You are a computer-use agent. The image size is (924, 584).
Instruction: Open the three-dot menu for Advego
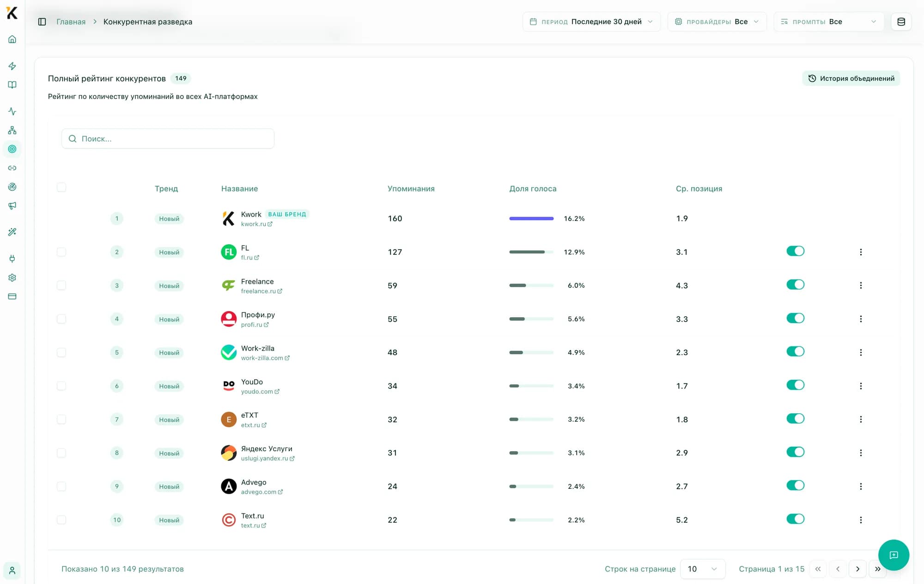pos(861,486)
